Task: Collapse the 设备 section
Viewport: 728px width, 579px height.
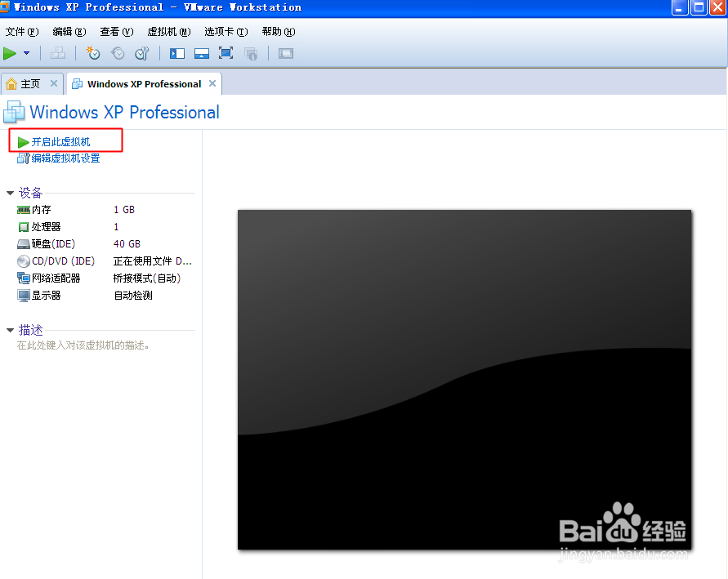Action: tap(11, 193)
